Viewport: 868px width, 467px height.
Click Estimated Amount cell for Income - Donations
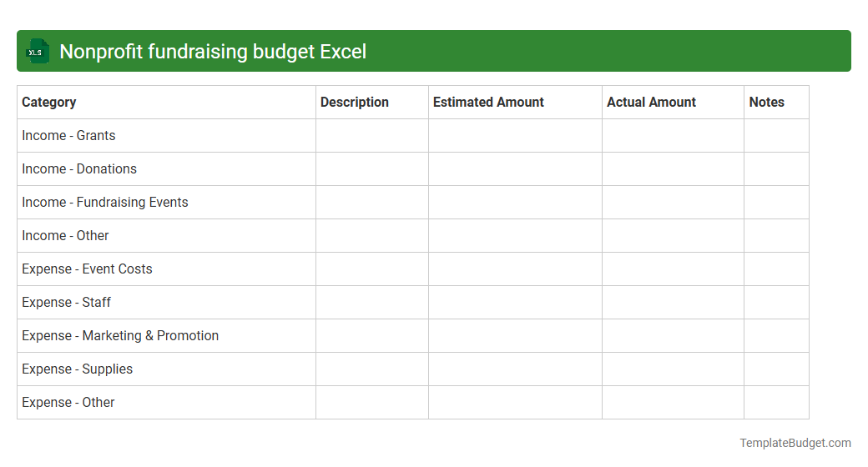click(516, 168)
